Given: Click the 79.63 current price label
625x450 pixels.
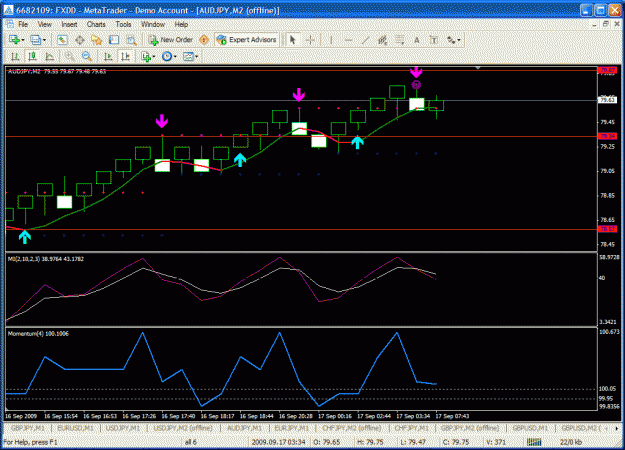Looking at the screenshot, I should (x=608, y=100).
